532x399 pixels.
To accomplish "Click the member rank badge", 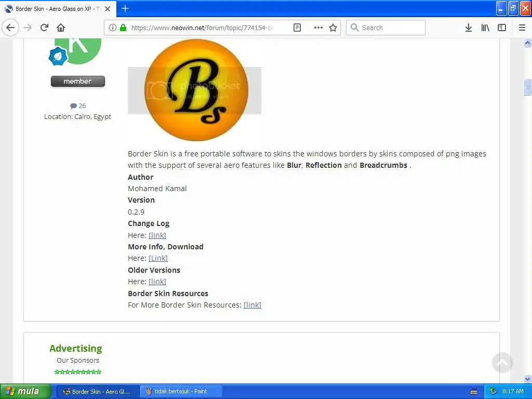I will coord(78,82).
